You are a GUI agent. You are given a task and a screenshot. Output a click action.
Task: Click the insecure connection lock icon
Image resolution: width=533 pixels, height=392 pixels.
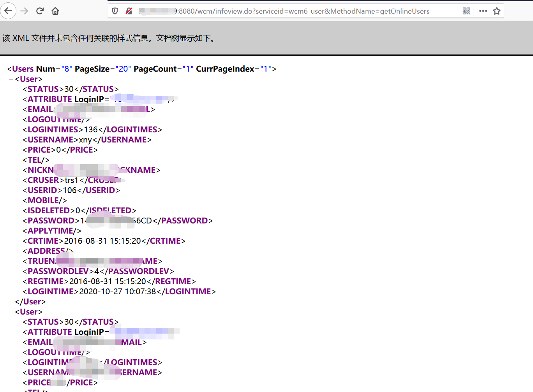pyautogui.click(x=129, y=11)
